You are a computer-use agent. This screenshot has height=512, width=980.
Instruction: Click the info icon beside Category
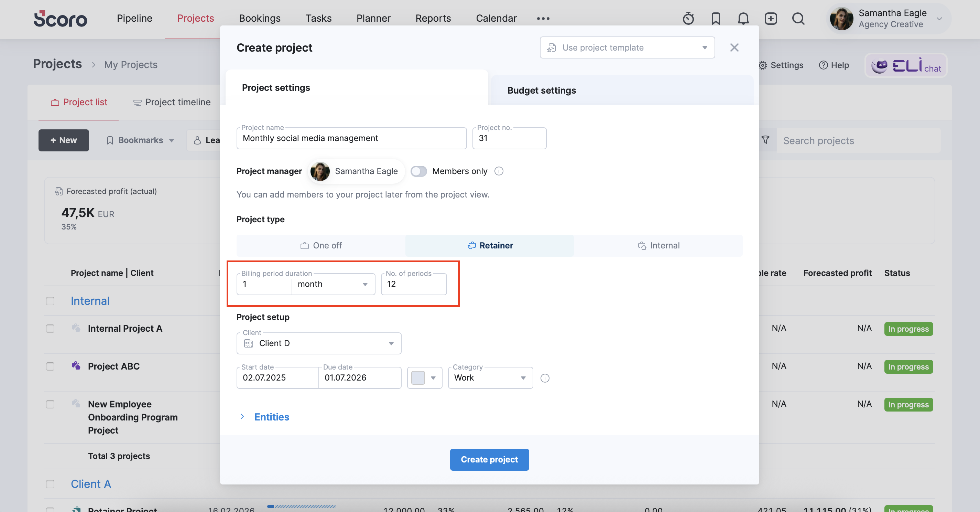[x=545, y=378]
